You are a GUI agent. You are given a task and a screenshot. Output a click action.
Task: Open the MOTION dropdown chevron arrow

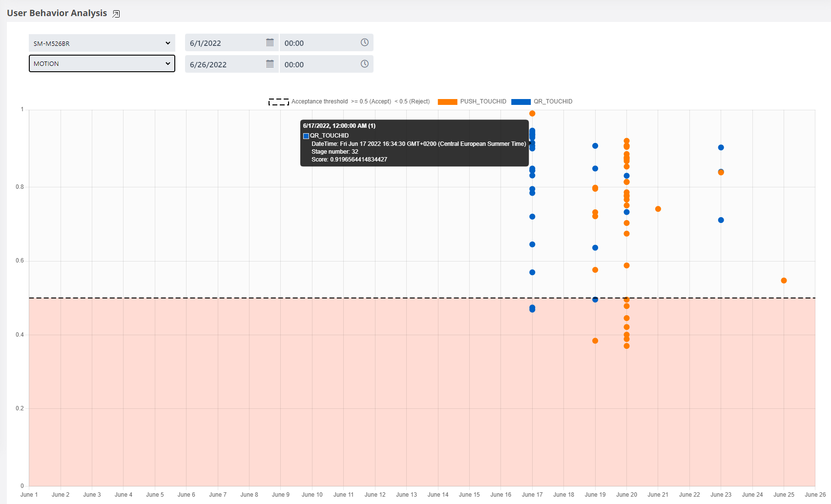pos(168,63)
